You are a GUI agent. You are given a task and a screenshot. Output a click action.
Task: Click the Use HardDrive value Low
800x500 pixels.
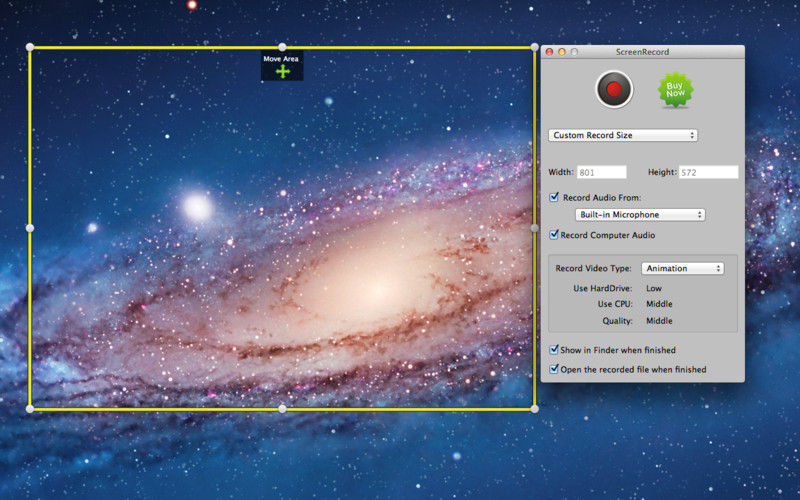coord(654,288)
